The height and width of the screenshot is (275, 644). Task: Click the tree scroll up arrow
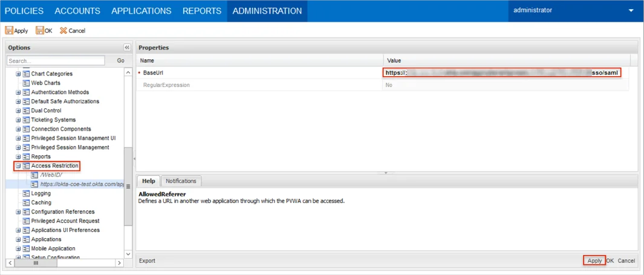pyautogui.click(x=128, y=73)
